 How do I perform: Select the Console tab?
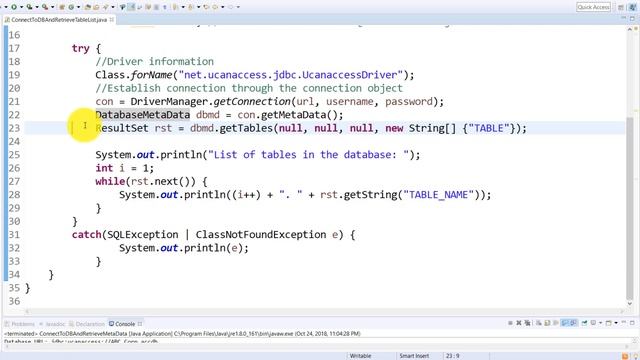coord(122,324)
